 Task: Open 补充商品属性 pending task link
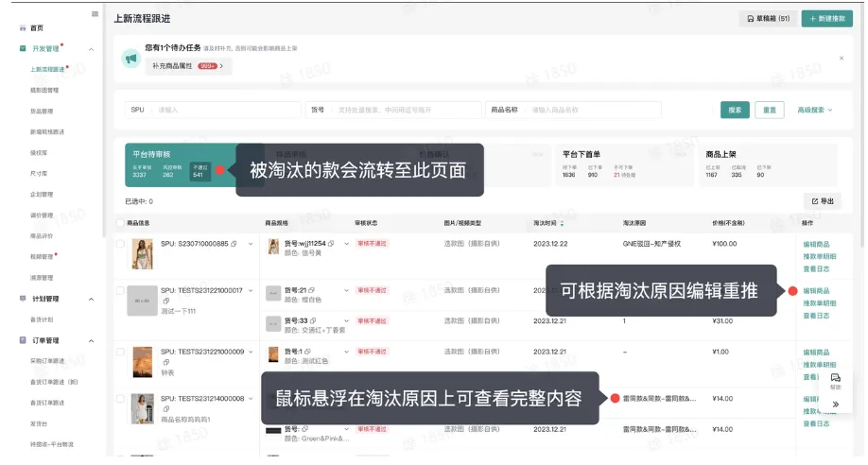(x=188, y=66)
